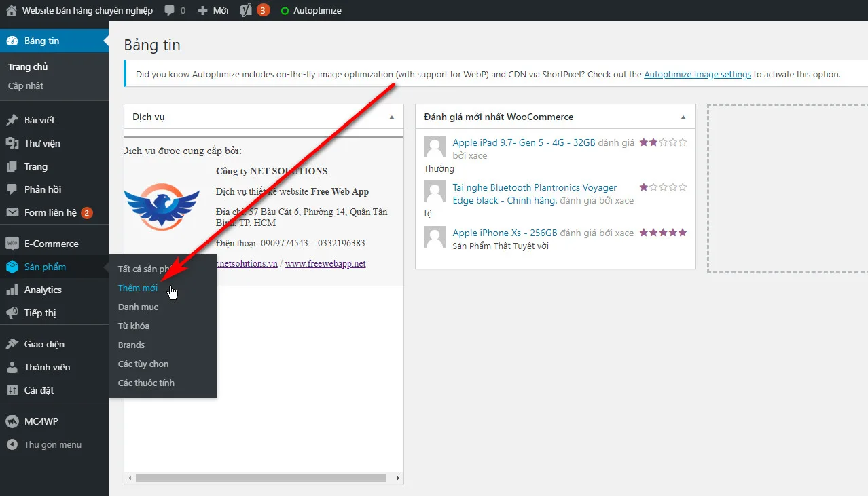Image resolution: width=868 pixels, height=496 pixels.
Task: Click the Form liên hệ envelope icon
Action: click(x=12, y=212)
